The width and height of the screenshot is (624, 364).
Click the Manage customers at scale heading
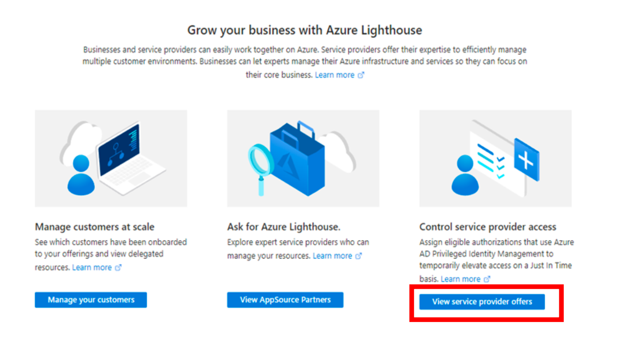click(x=95, y=227)
